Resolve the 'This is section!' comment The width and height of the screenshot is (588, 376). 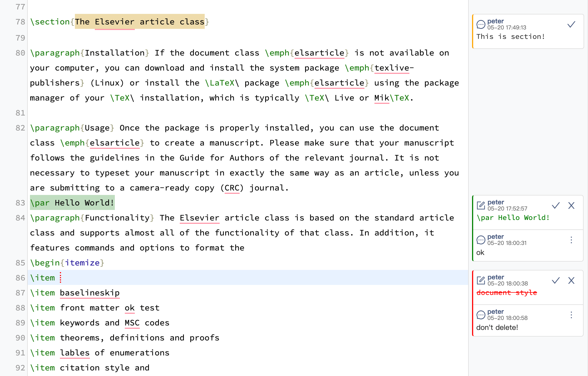571,25
